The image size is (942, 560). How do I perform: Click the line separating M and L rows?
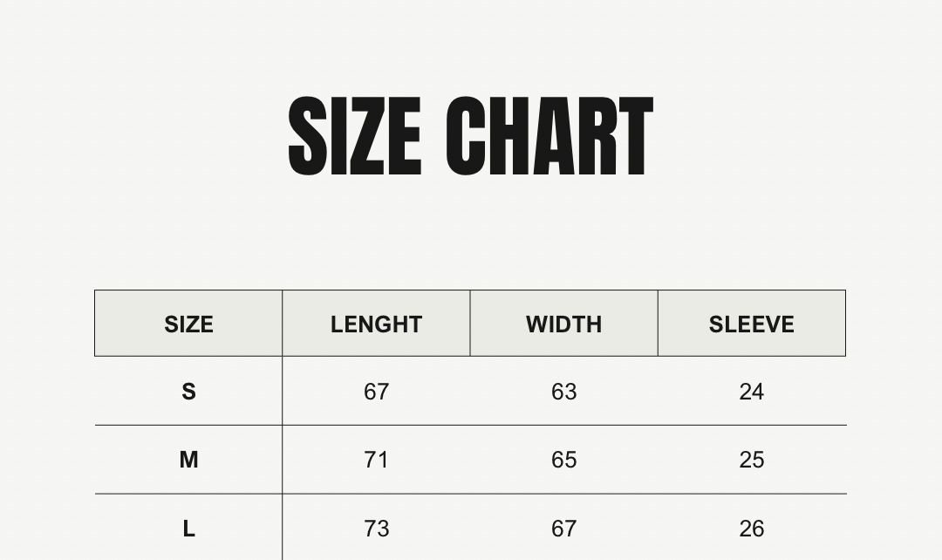tap(471, 494)
